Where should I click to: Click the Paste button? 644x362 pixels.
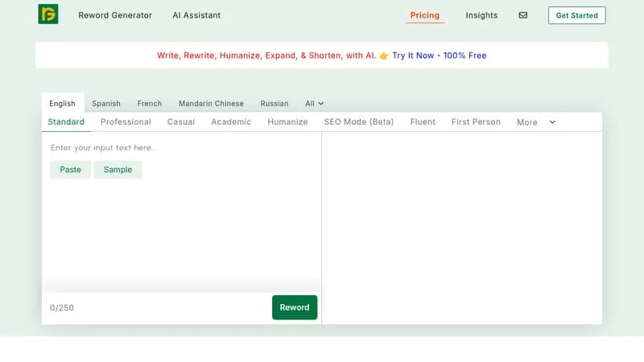[70, 170]
